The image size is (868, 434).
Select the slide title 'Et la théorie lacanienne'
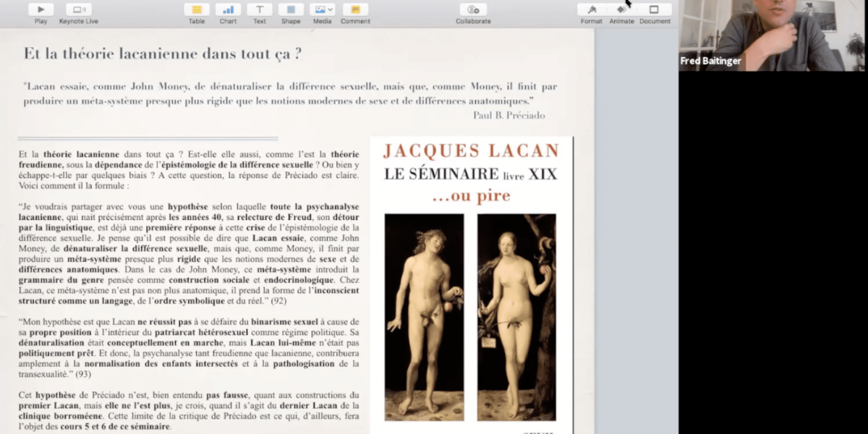(163, 54)
